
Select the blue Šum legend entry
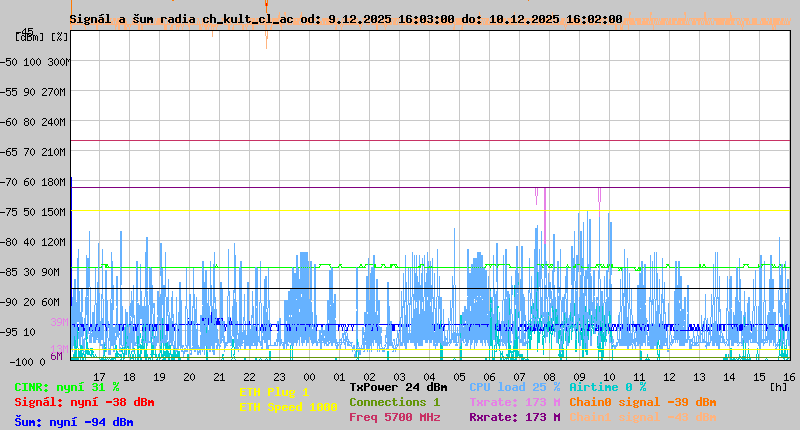coord(73,422)
